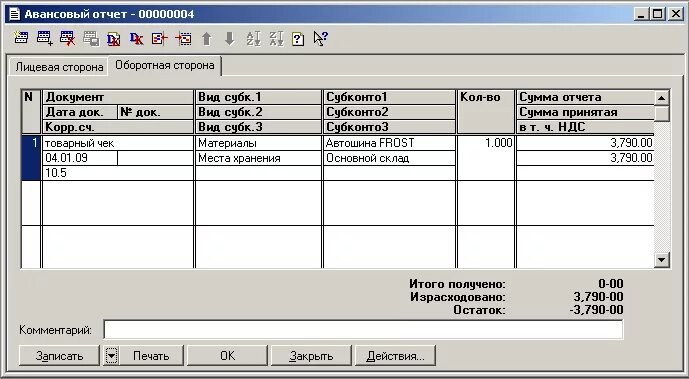Click the structure of subordination icon
The width and height of the screenshot is (689, 379).
[x=160, y=39]
